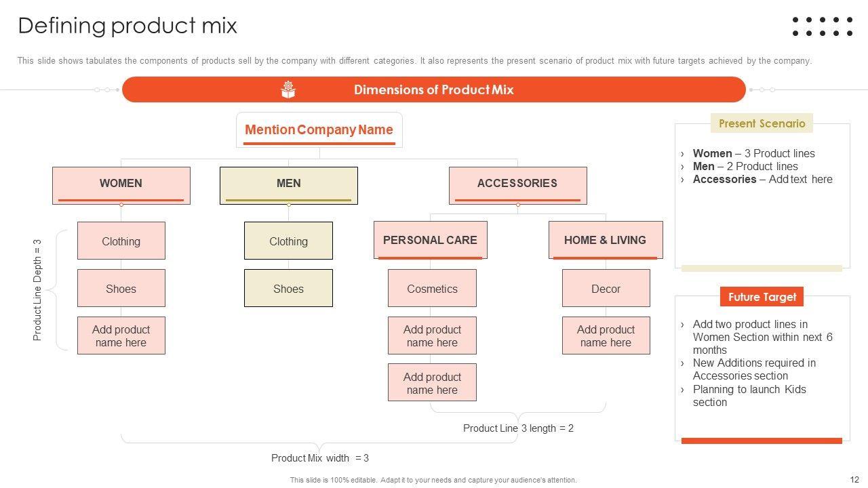Click the PERSONAL CARE box

click(430, 240)
